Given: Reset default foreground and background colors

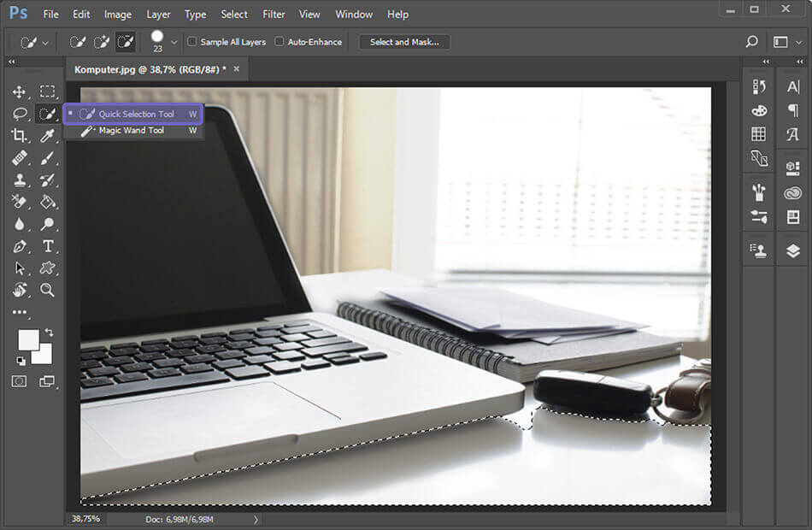Looking at the screenshot, I should click(x=21, y=361).
